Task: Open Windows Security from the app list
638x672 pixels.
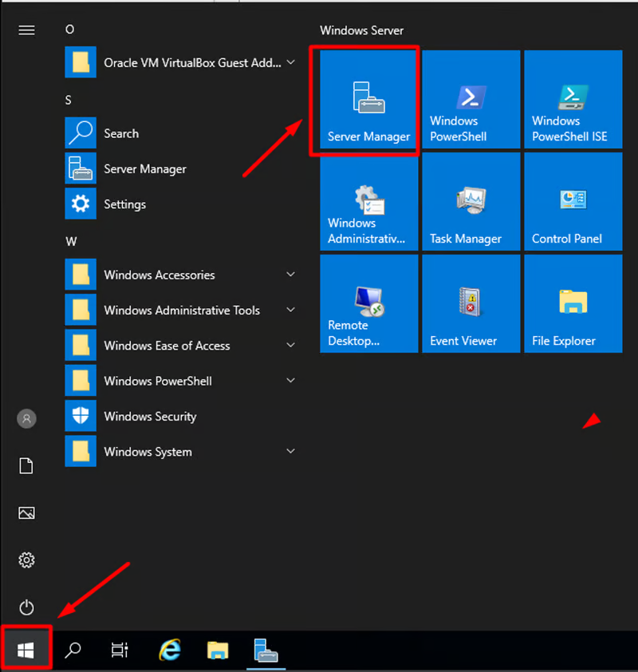Action: pyautogui.click(x=149, y=417)
